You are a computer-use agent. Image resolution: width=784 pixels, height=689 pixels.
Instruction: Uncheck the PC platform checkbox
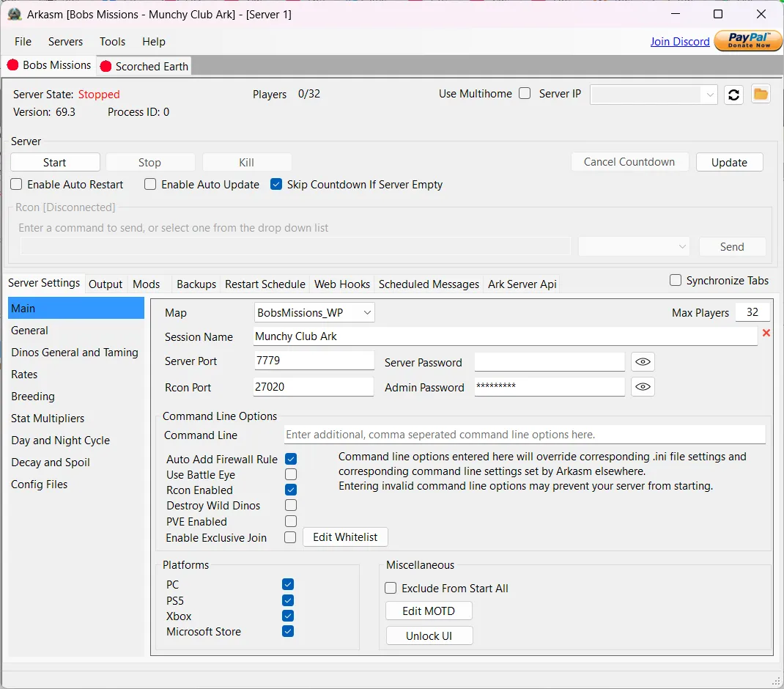[x=288, y=584]
